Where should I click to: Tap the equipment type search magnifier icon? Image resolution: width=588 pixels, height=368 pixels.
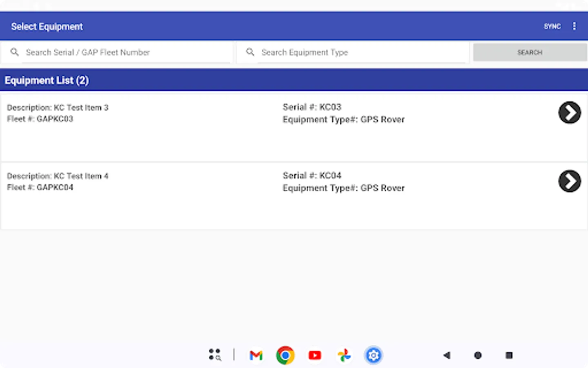(250, 52)
